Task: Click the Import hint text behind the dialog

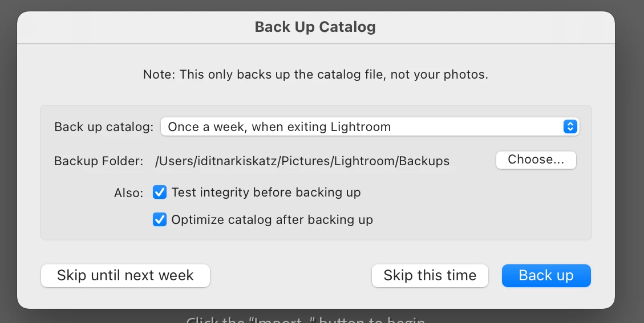Action: point(305,320)
